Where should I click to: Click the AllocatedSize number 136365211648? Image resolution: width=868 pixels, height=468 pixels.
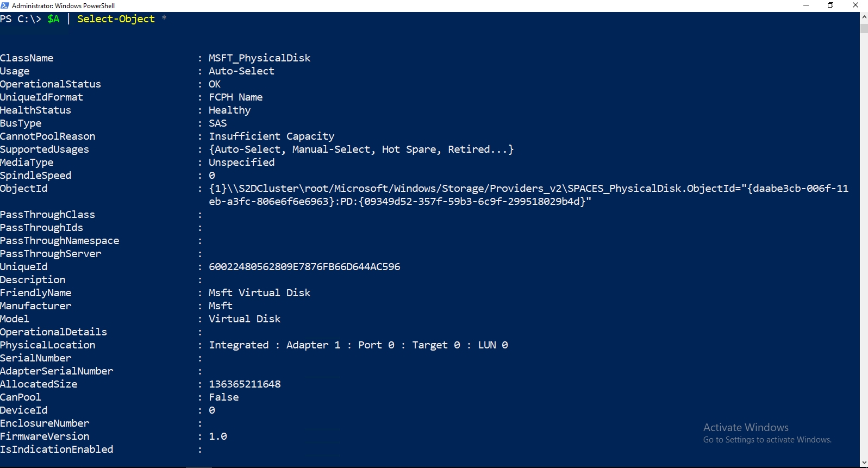pos(245,384)
